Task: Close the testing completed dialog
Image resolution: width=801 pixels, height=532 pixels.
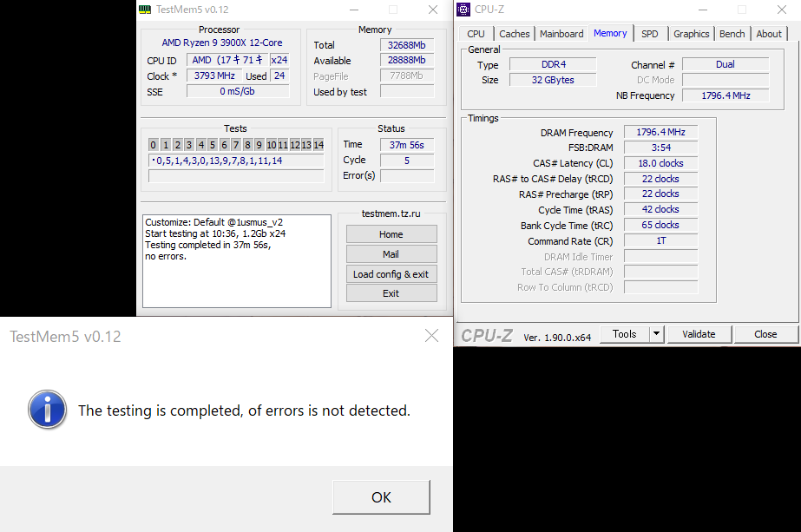Action: [431, 336]
